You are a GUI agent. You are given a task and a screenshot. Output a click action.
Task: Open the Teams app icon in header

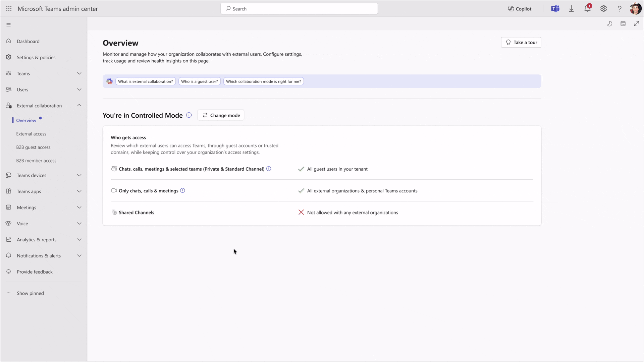(555, 9)
